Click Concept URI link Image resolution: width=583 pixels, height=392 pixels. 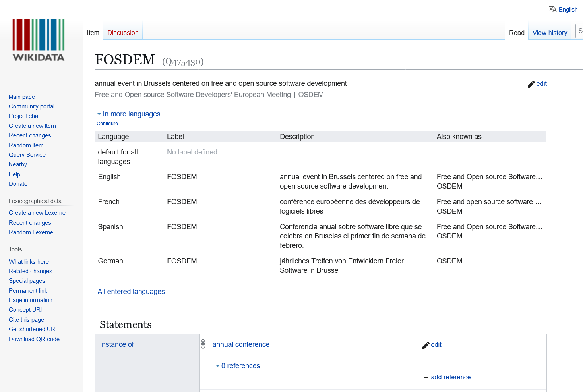pyautogui.click(x=25, y=310)
